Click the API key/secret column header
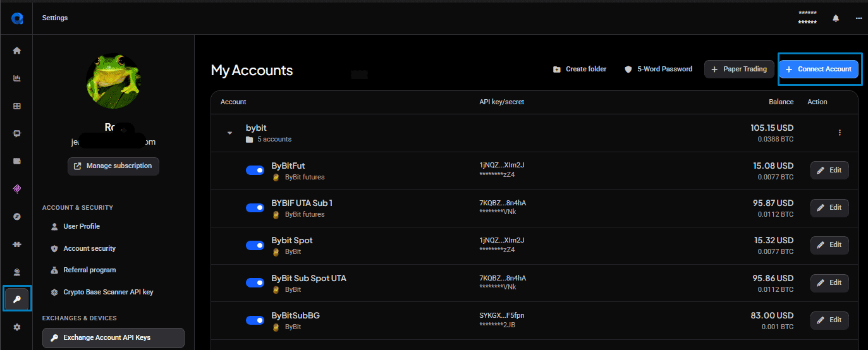This screenshot has width=868, height=350. click(x=502, y=102)
